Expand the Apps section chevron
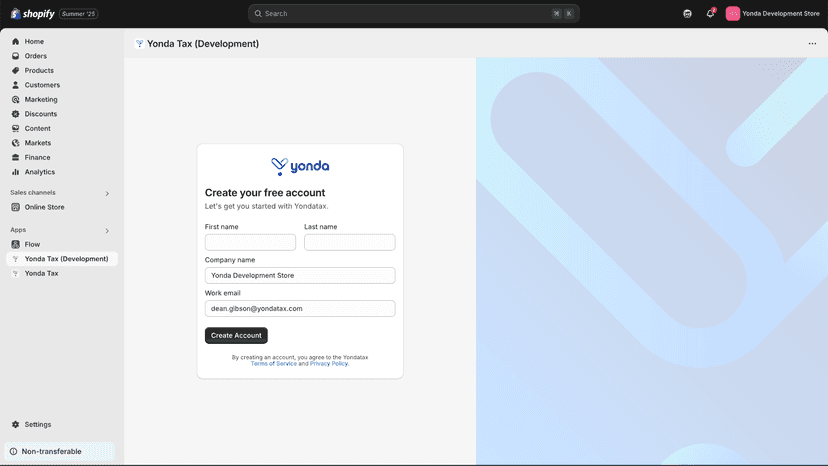The image size is (828, 466). click(107, 231)
